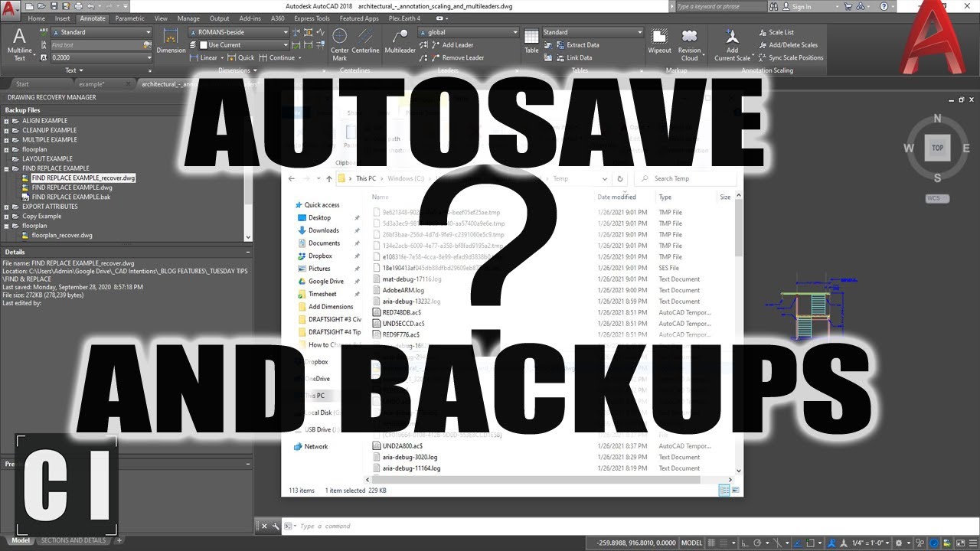Click Save in the Quick Access toolbar
This screenshot has width=980, height=551.
[54, 6]
